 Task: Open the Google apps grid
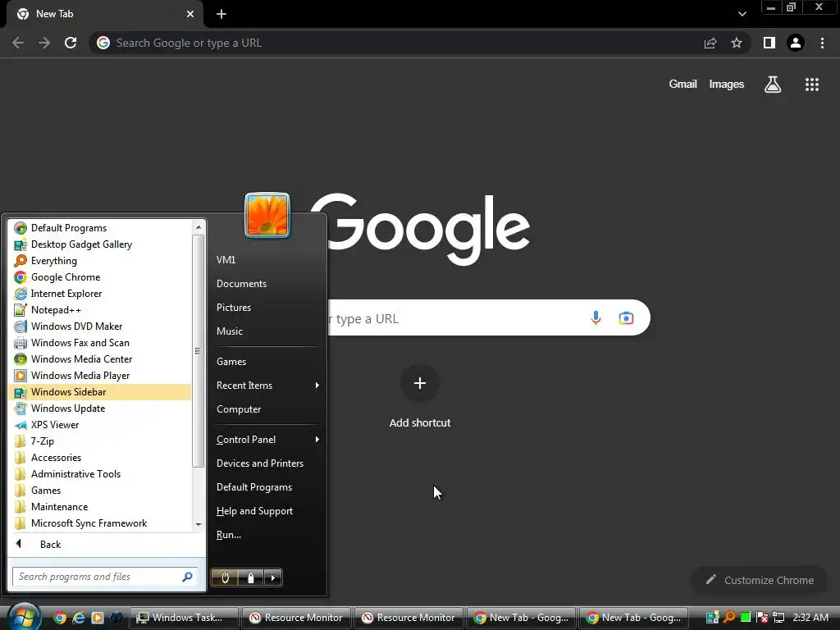click(812, 84)
